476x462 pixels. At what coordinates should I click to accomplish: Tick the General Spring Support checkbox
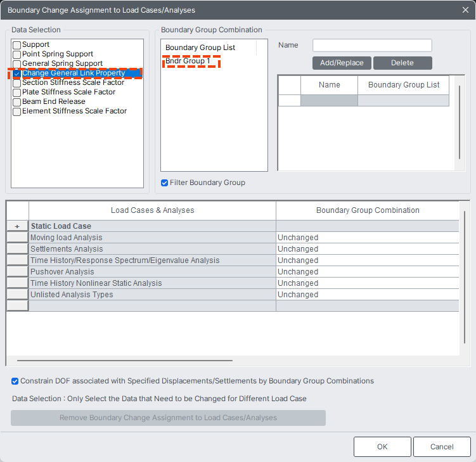pos(17,64)
